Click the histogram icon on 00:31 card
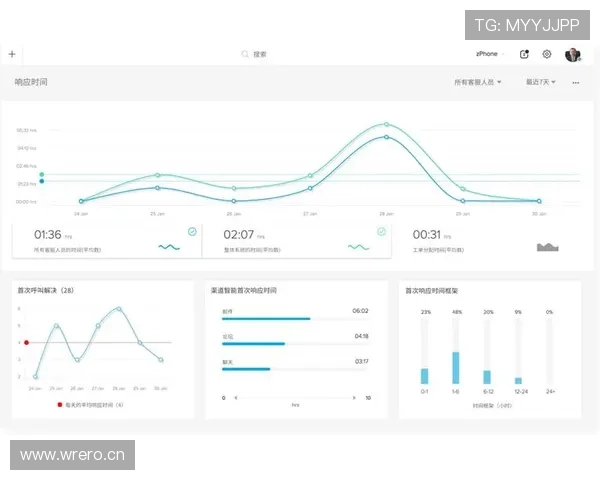 (x=547, y=246)
